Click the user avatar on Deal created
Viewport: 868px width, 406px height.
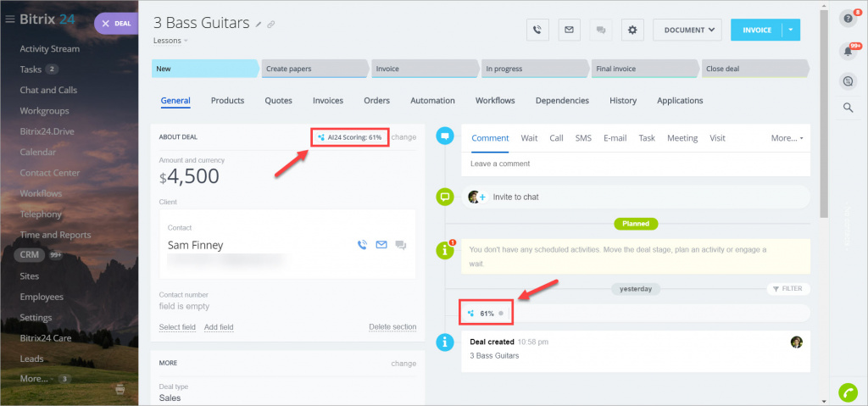797,342
